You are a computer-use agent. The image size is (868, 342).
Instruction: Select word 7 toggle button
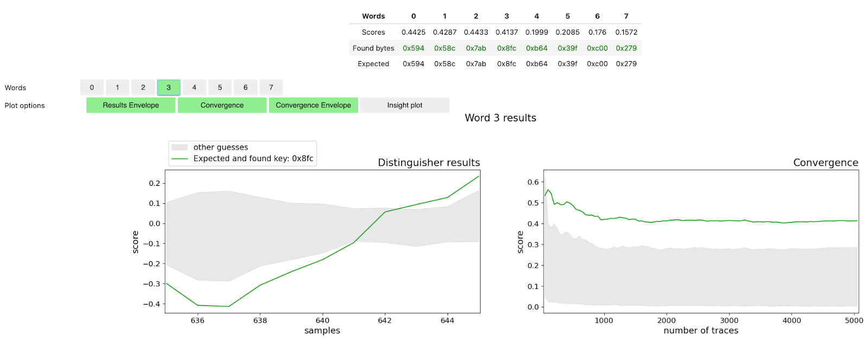(x=271, y=87)
